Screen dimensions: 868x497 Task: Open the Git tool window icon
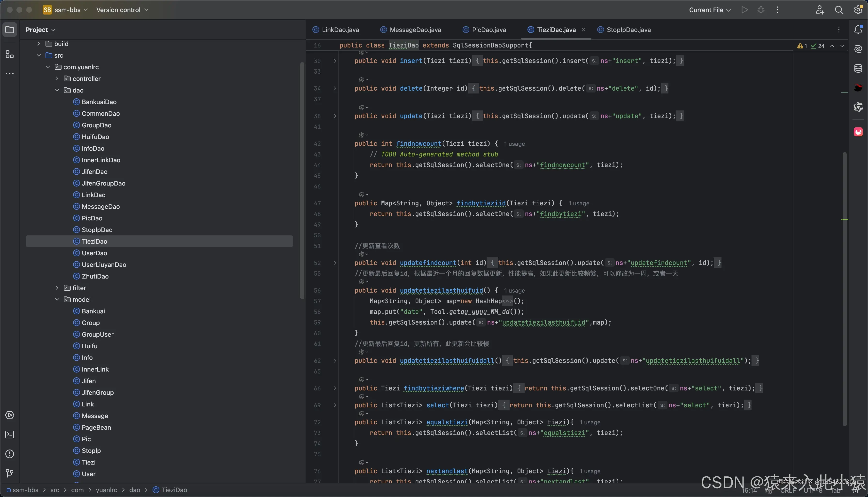[x=9, y=473]
